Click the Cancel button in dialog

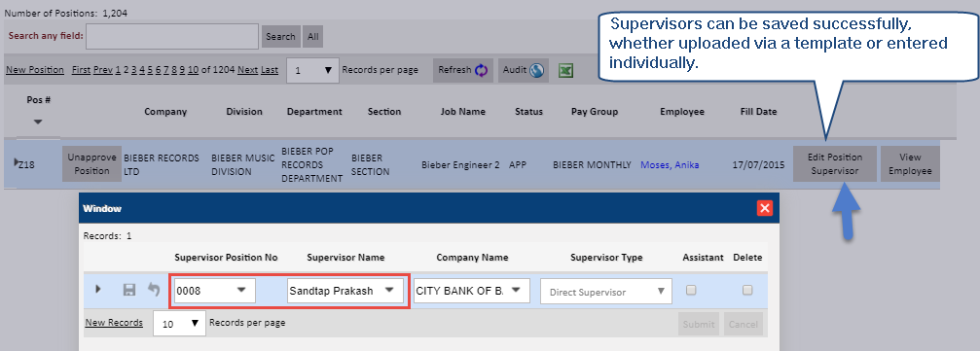[744, 324]
